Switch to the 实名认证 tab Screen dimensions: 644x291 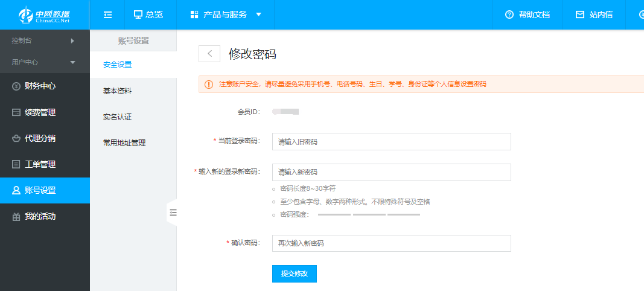pos(117,117)
